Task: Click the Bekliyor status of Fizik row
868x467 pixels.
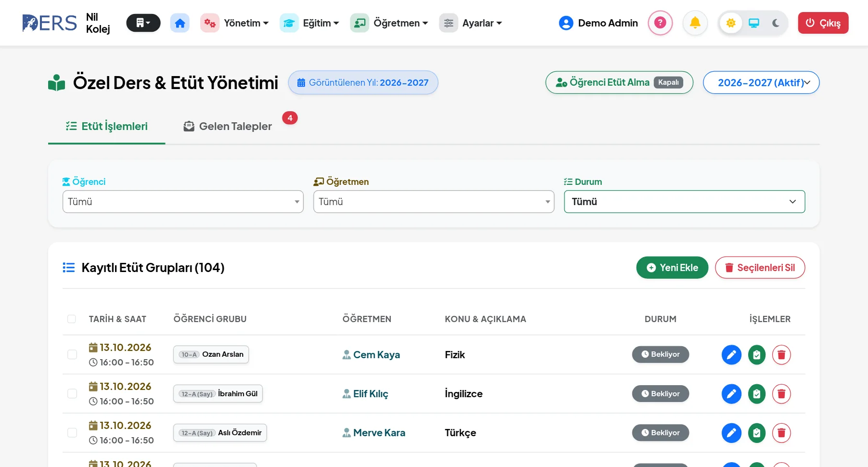Action: tap(661, 354)
